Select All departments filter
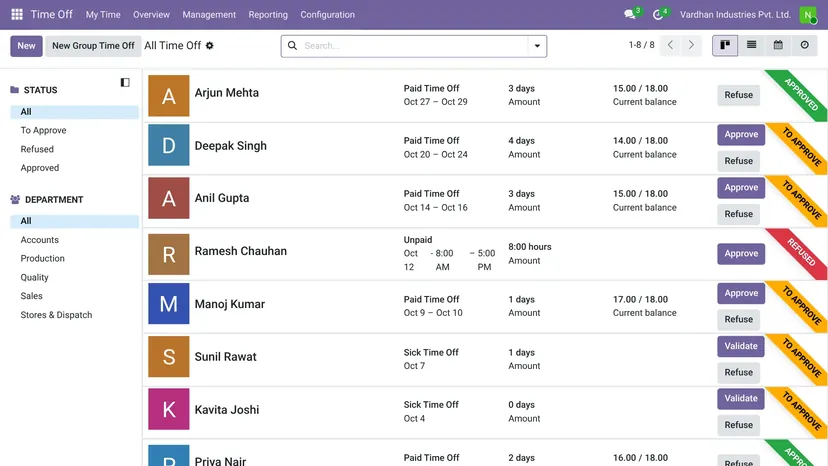This screenshot has height=466, width=828. pyautogui.click(x=74, y=221)
